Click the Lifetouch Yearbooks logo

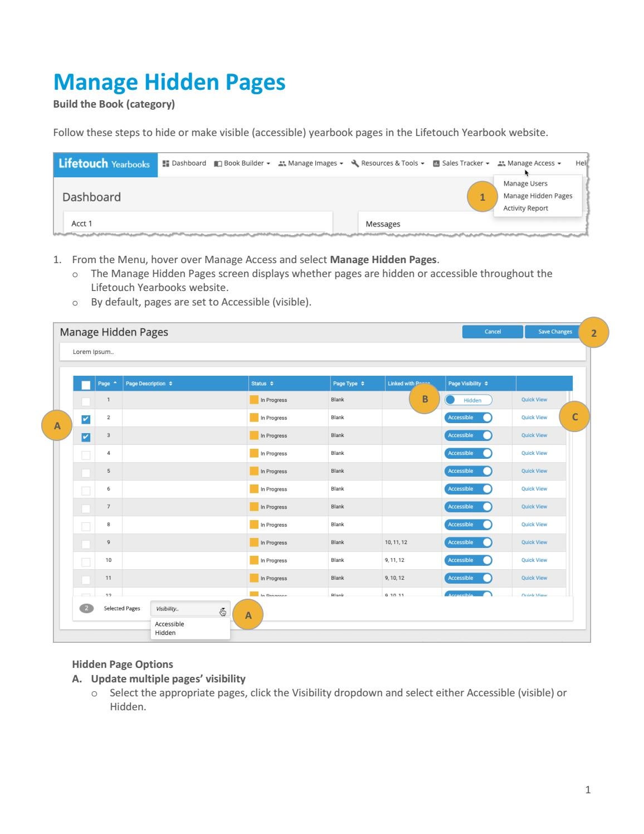click(x=105, y=164)
